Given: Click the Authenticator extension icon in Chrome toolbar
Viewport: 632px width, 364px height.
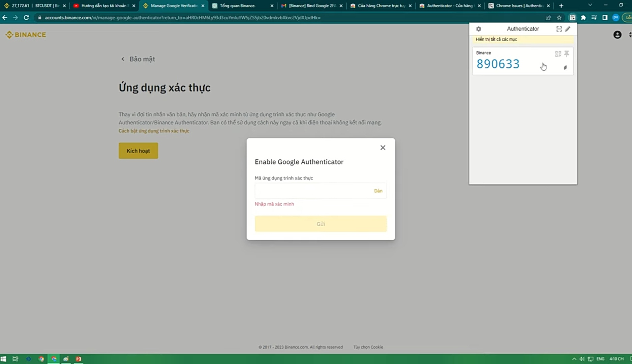Looking at the screenshot, I should point(572,18).
